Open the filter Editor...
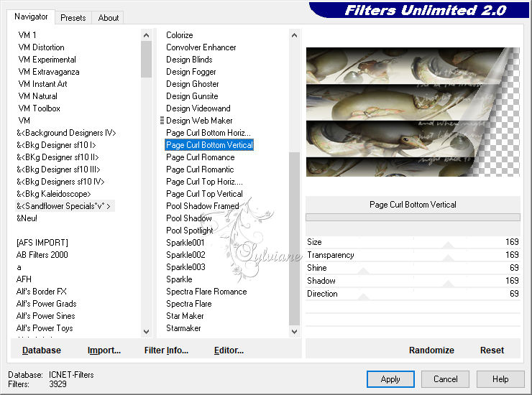532x395 pixels. (x=229, y=350)
